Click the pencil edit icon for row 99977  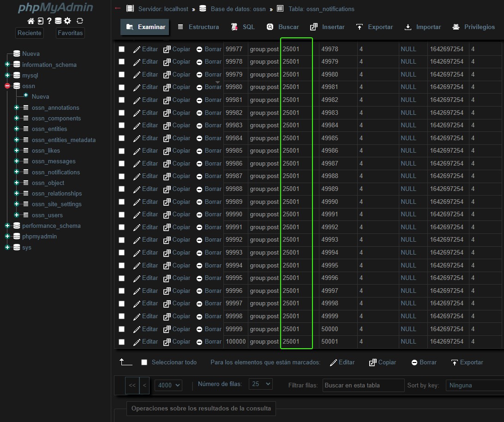coord(137,49)
